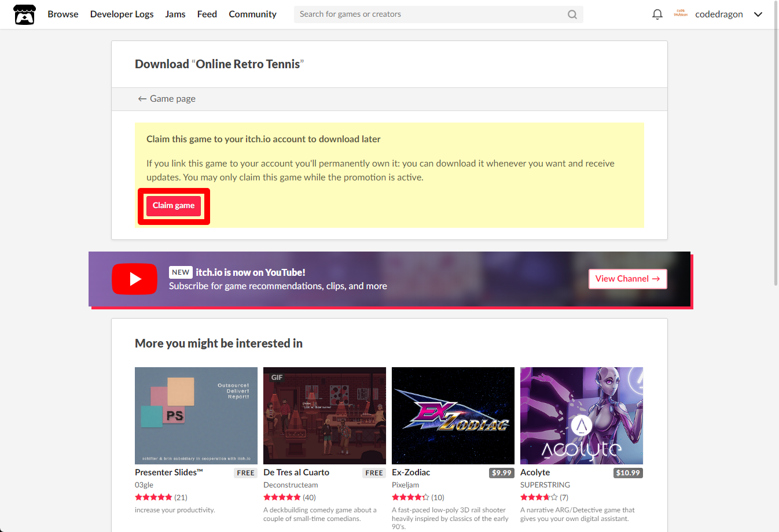Click the Presenter Slides™ title link

(169, 472)
